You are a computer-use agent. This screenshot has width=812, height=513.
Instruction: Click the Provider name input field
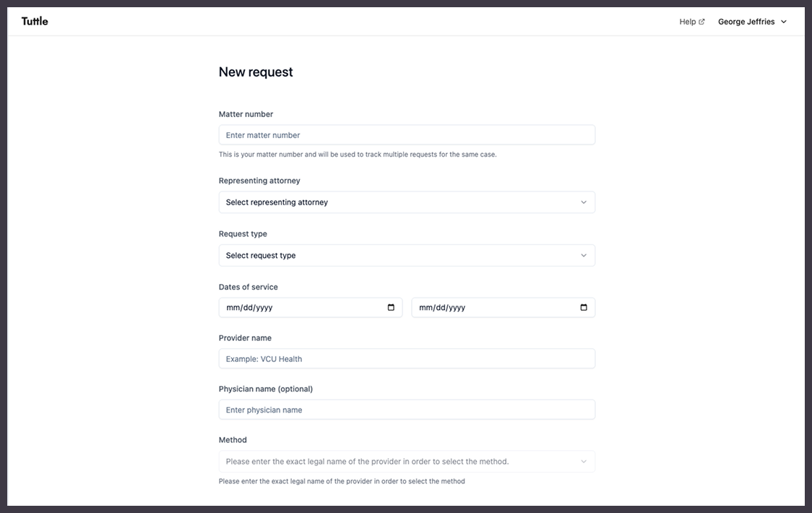407,359
